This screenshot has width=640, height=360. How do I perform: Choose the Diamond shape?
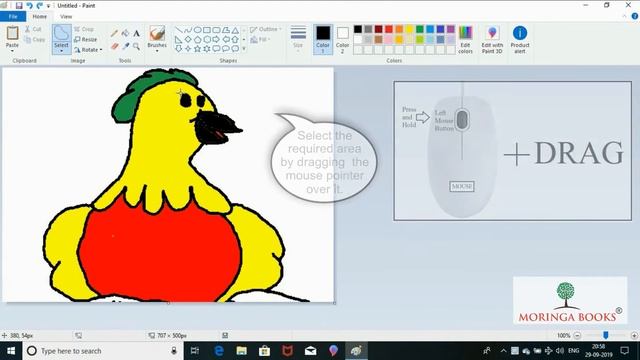188,40
